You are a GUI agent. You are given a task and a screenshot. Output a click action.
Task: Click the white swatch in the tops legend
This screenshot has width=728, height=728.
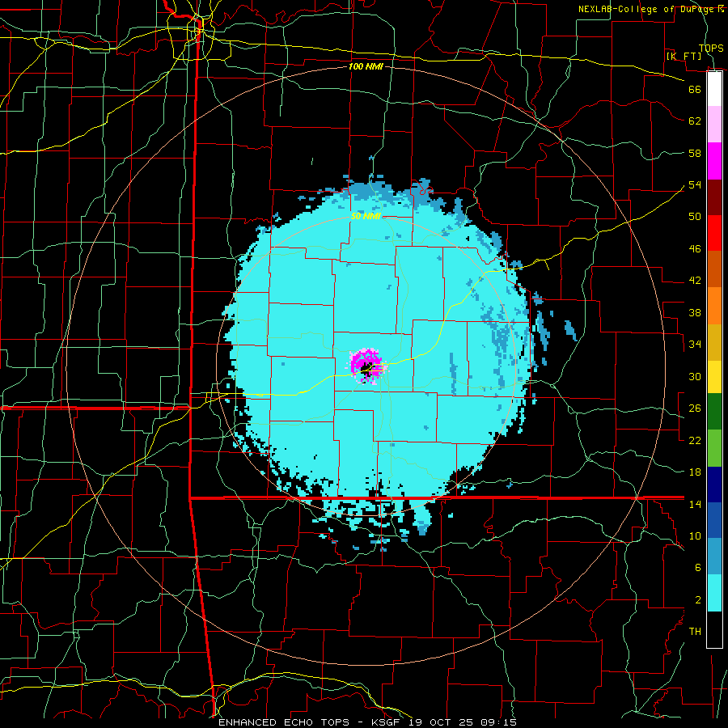714,89
